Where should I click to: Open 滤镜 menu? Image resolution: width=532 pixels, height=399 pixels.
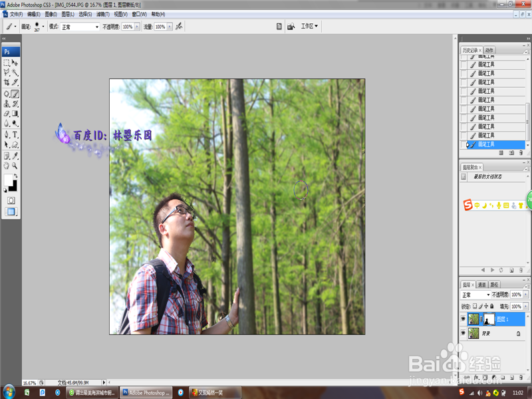point(103,14)
